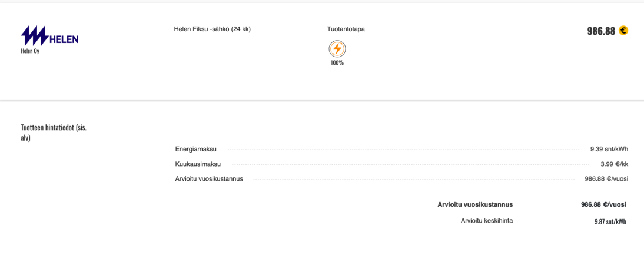Click the Helen company logo
The image size is (644, 265).
pos(49,36)
